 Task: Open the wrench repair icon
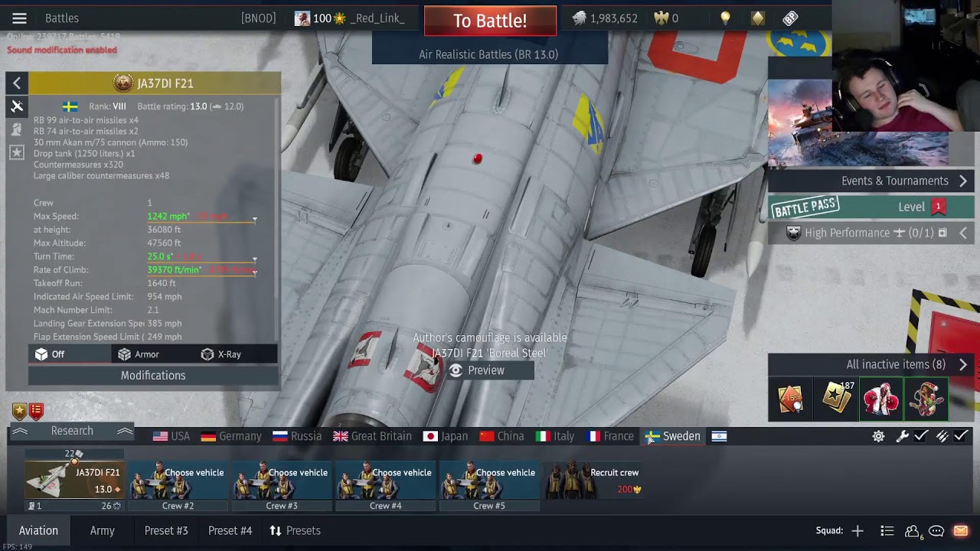(902, 436)
